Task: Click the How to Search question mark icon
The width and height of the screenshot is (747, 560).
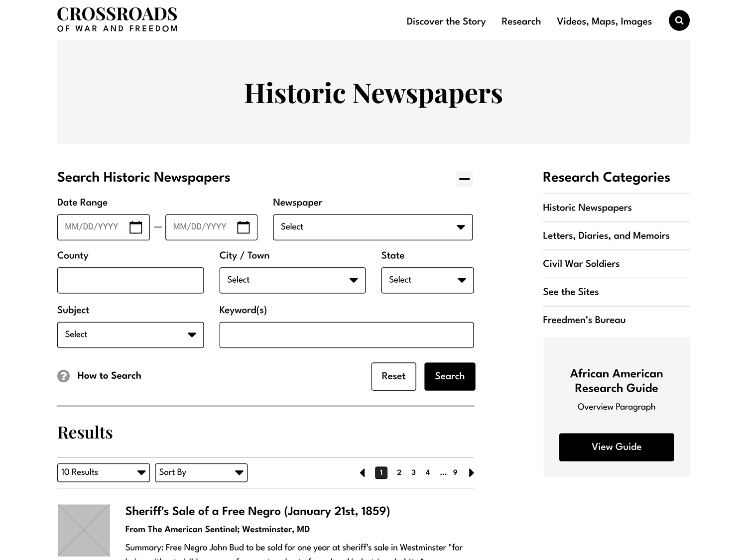Action: coord(64,376)
